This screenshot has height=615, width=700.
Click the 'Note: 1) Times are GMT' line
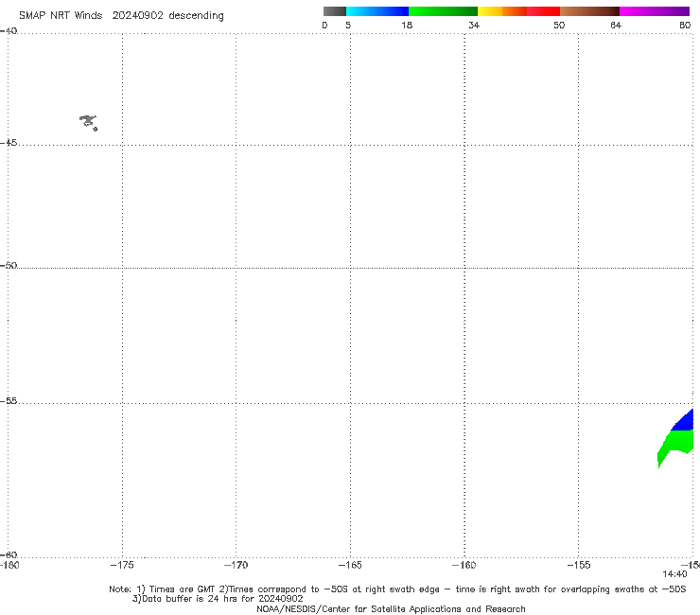[x=397, y=589]
